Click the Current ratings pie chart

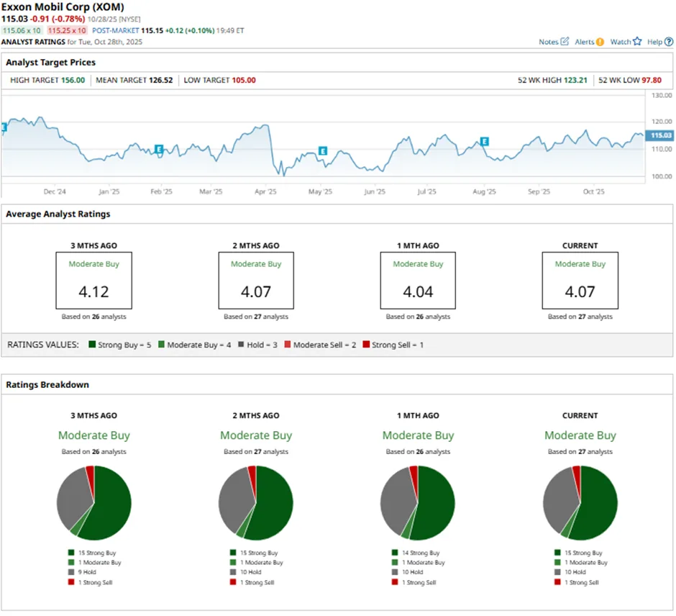[580, 502]
